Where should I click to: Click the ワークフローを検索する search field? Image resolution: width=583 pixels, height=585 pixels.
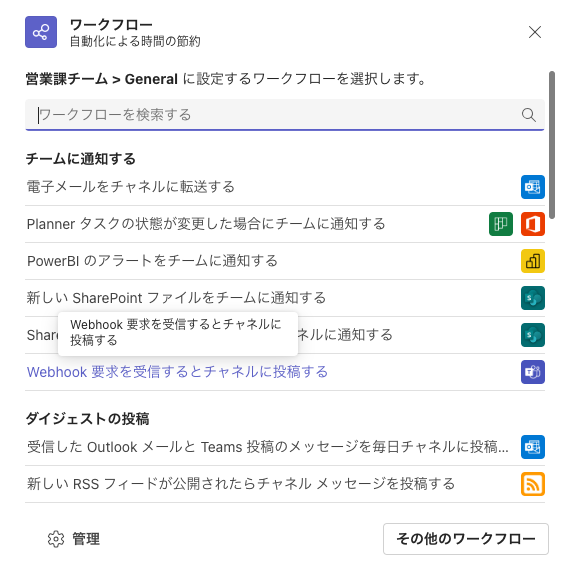coord(285,115)
